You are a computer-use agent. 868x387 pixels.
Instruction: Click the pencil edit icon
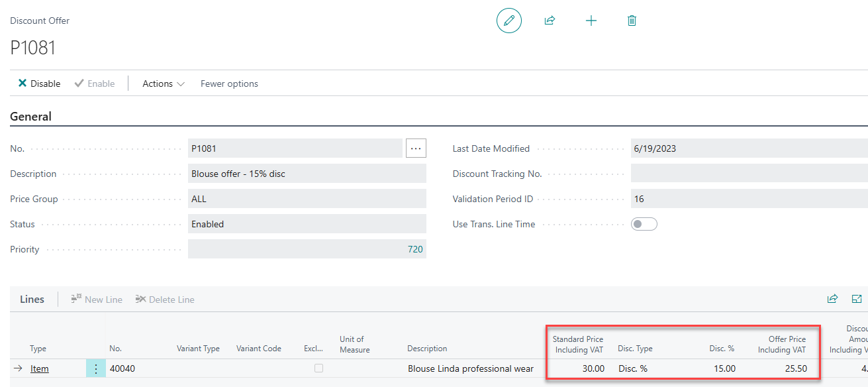tap(508, 21)
